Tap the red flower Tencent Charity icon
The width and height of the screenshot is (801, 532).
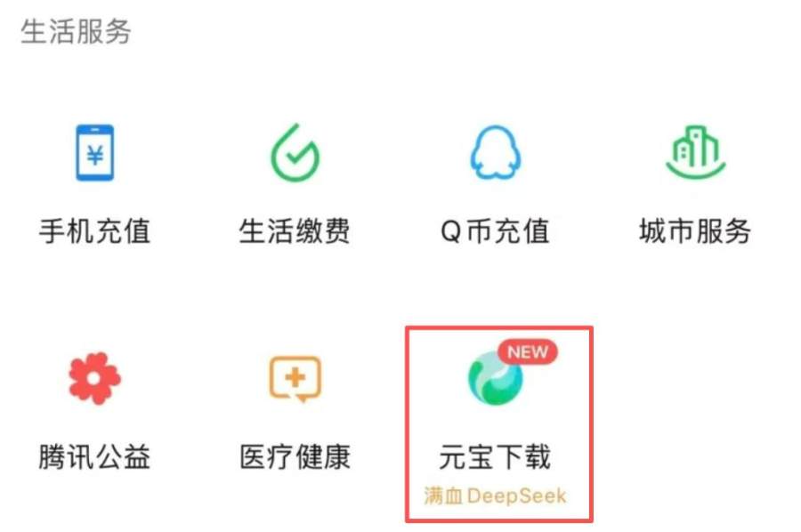coord(94,378)
